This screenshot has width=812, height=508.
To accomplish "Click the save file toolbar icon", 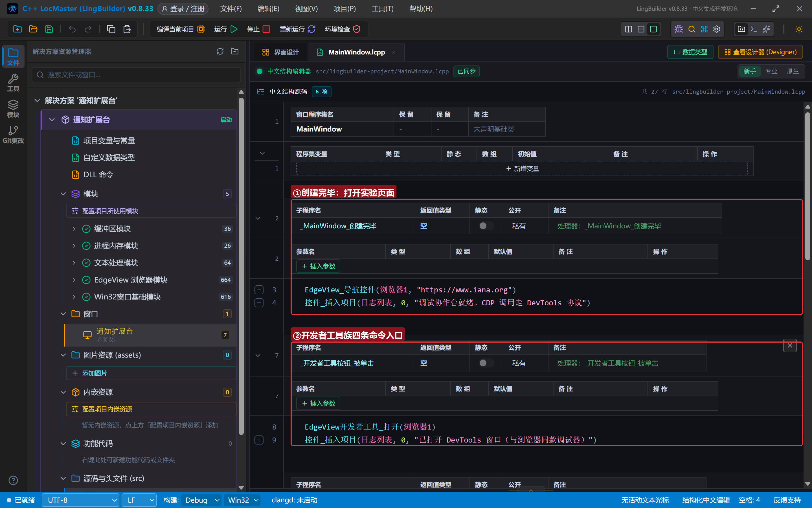I will click(49, 29).
